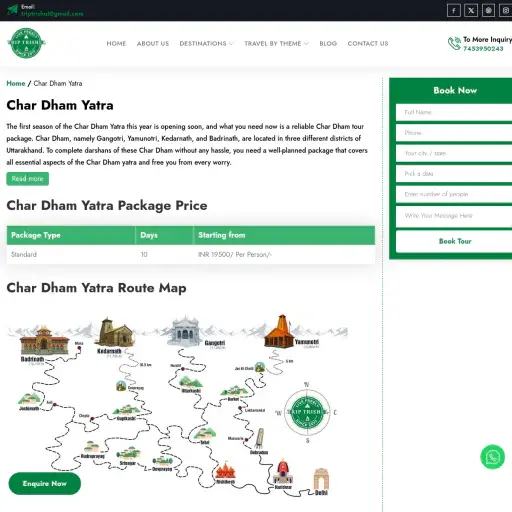Image resolution: width=512 pixels, height=512 pixels.
Task: Expand the Travel By Theme dropdown
Action: pyautogui.click(x=276, y=44)
